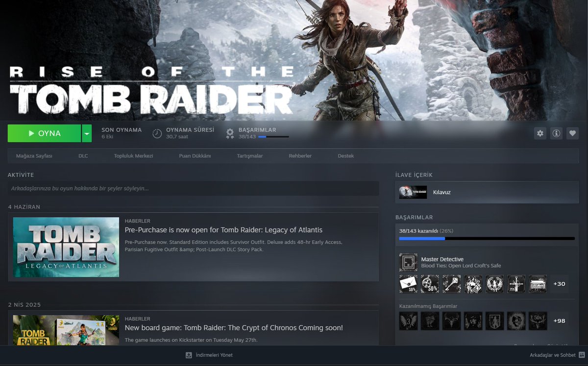Open the dropdown arrow beside OYNA
Screen dimensions: 588x366
tap(87, 133)
